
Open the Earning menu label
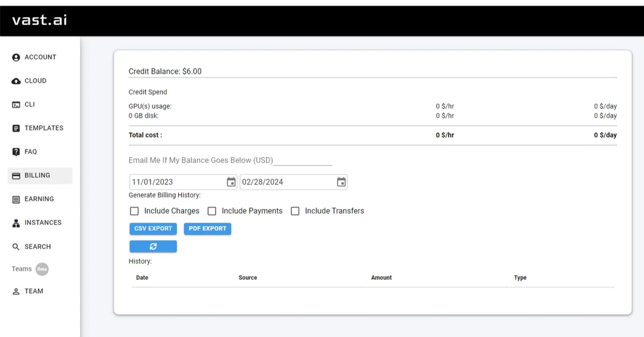[39, 199]
